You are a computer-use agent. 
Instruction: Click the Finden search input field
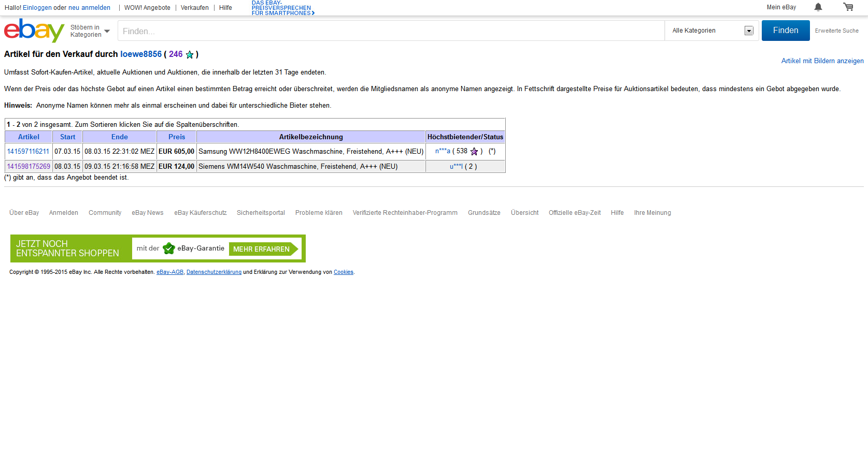point(391,31)
